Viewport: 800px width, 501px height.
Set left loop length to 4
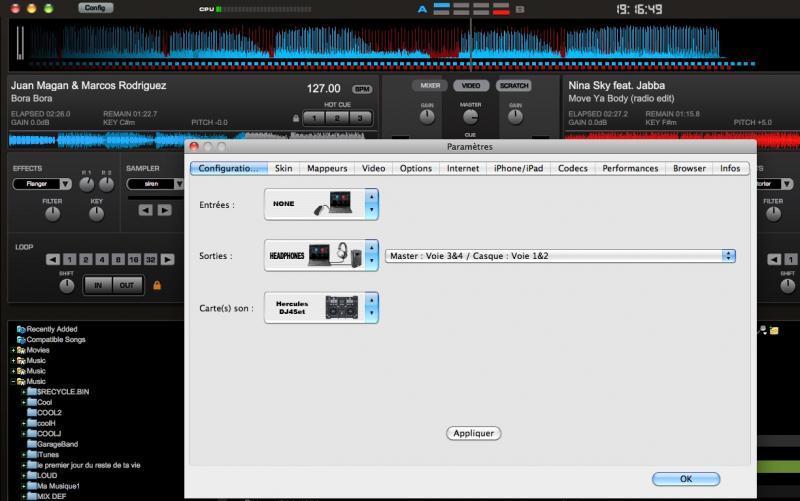click(102, 260)
